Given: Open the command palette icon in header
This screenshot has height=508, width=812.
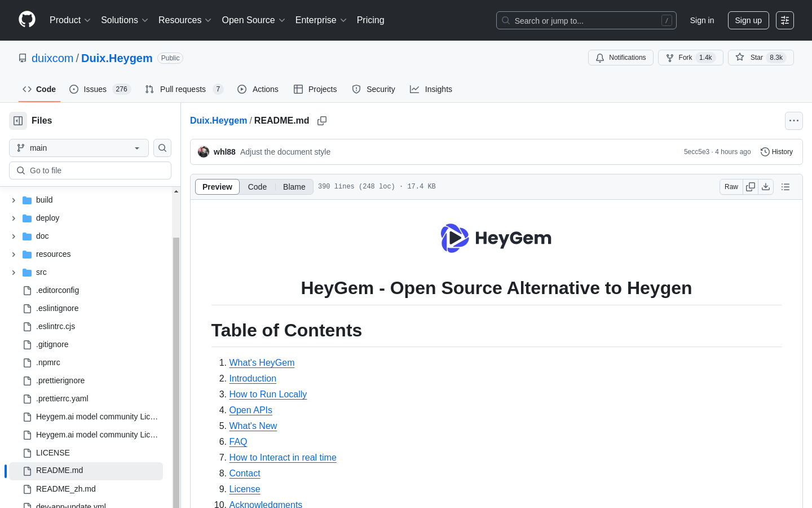Looking at the screenshot, I should click(x=785, y=20).
